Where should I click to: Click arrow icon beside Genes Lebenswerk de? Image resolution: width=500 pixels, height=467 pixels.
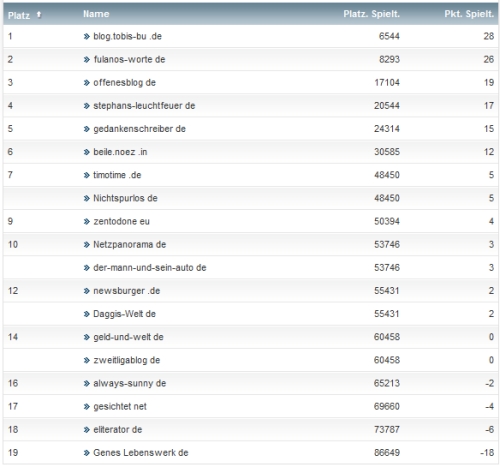tap(87, 453)
